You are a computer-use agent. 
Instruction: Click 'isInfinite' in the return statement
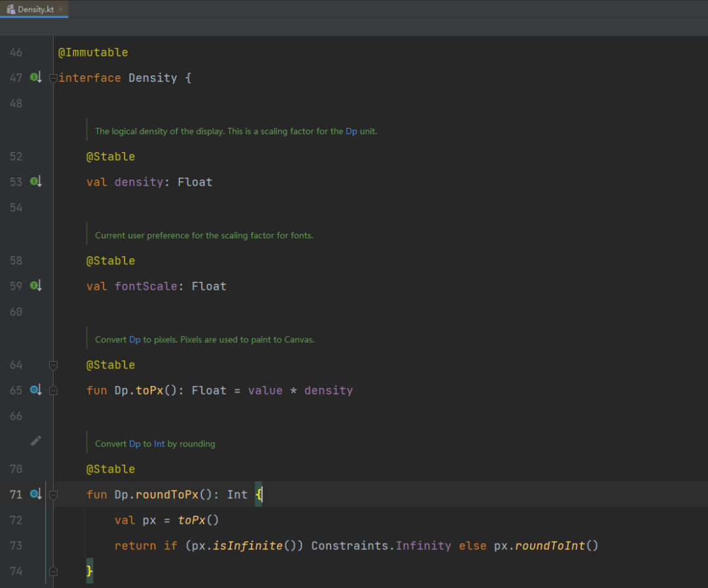click(247, 546)
